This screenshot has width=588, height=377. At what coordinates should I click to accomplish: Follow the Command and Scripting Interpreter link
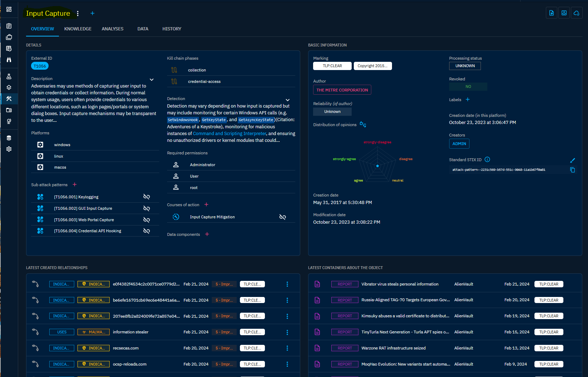230,134
